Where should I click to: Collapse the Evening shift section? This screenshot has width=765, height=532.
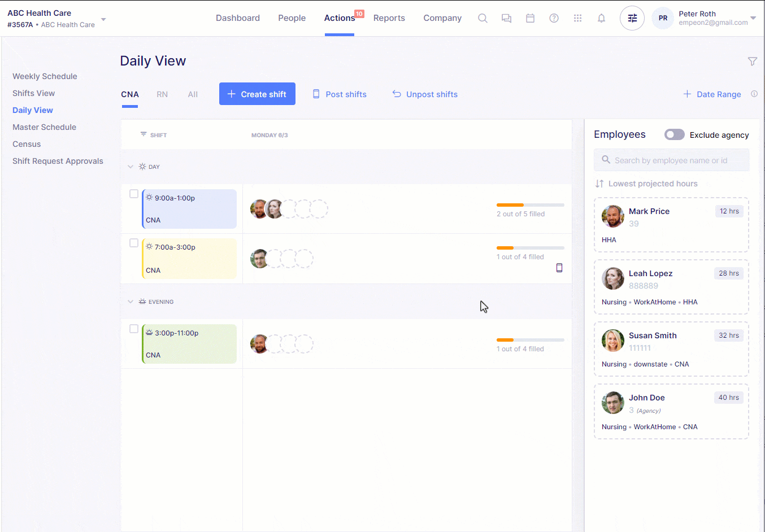[x=131, y=302]
